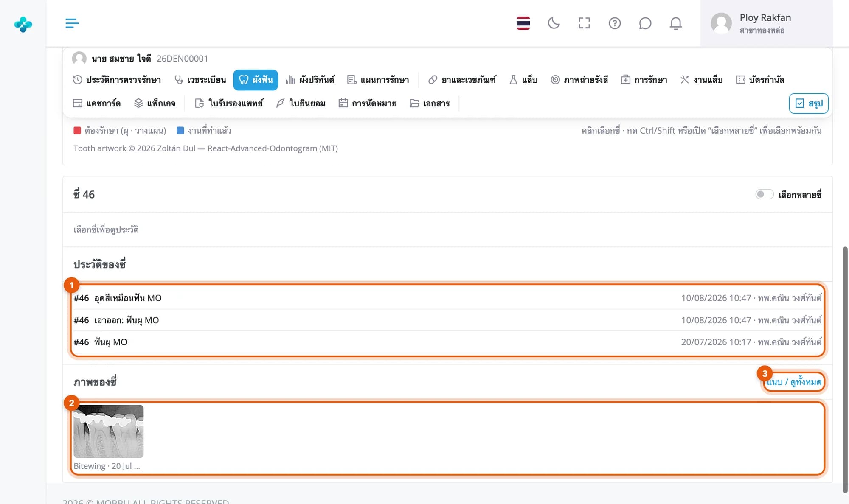Enter fullscreen with the expand icon
This screenshot has height=504, width=849.
[584, 23]
